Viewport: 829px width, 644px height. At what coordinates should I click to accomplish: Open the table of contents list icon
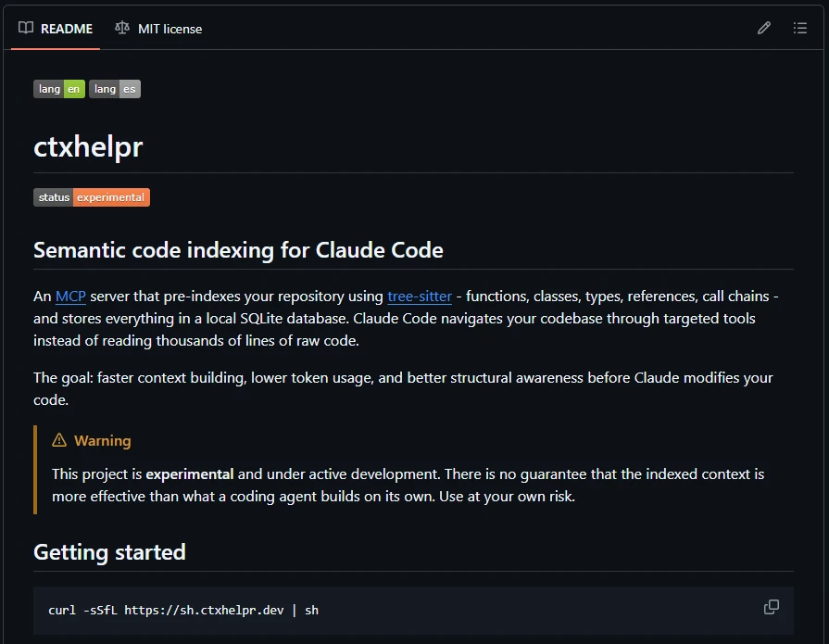(799, 28)
